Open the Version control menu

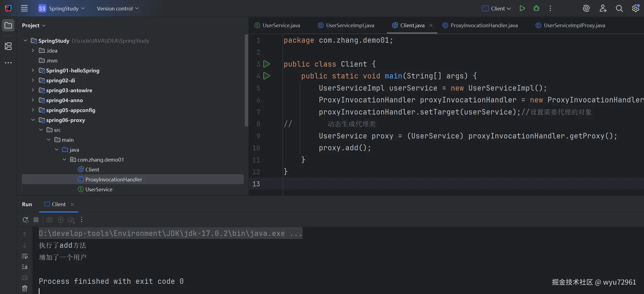coord(117,9)
